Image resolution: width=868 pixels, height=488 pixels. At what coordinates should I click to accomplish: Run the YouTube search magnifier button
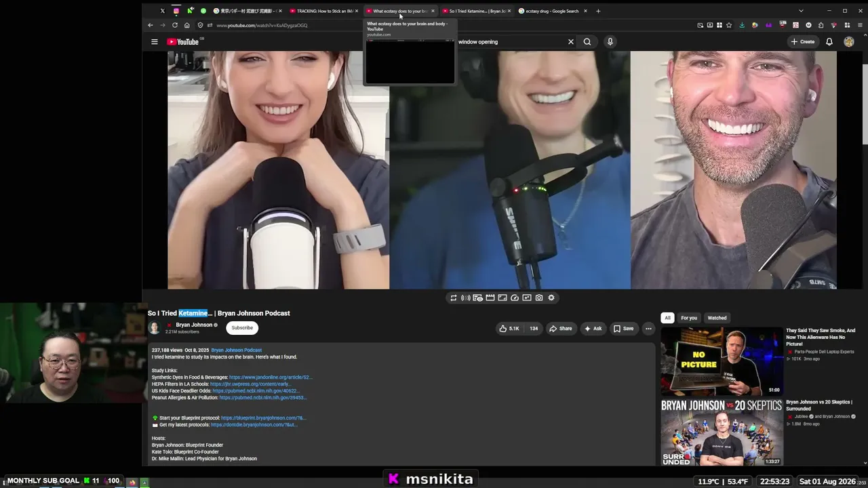[x=587, y=42]
